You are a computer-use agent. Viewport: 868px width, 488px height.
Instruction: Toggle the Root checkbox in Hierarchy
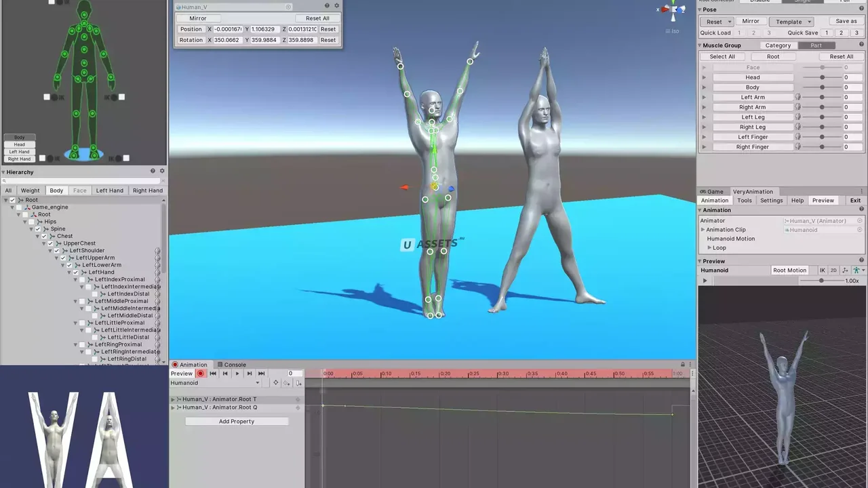(12, 200)
